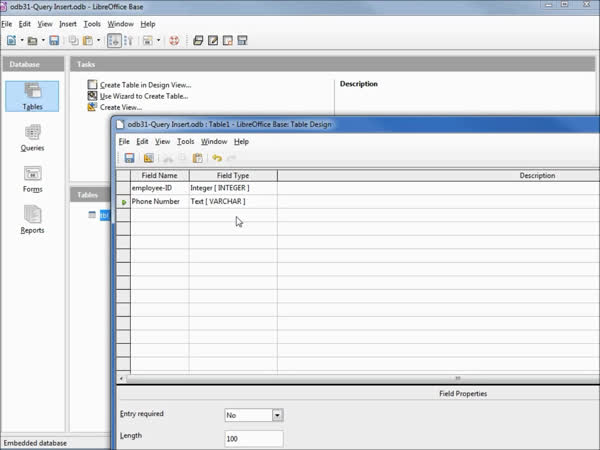Screen dimensions: 600x450
Task: Open File menu in main Base window
Action: pyautogui.click(x=7, y=24)
